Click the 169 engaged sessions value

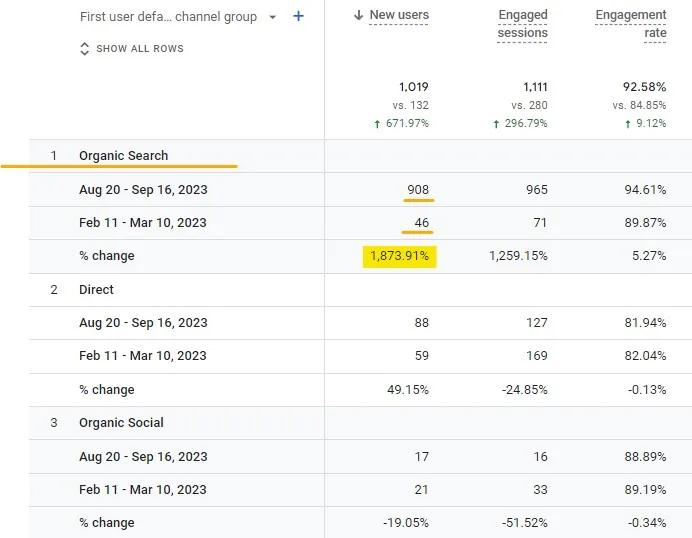[x=537, y=356]
